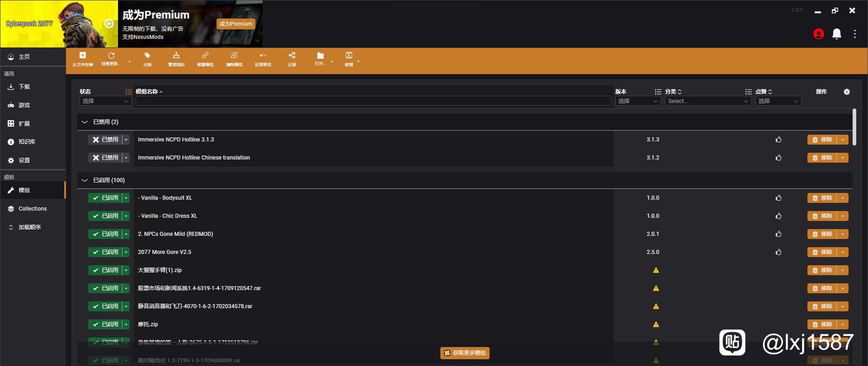The width and height of the screenshot is (868, 366).
Task: Click warning icon for 静音消音器和飞刀 rar
Action: click(656, 306)
